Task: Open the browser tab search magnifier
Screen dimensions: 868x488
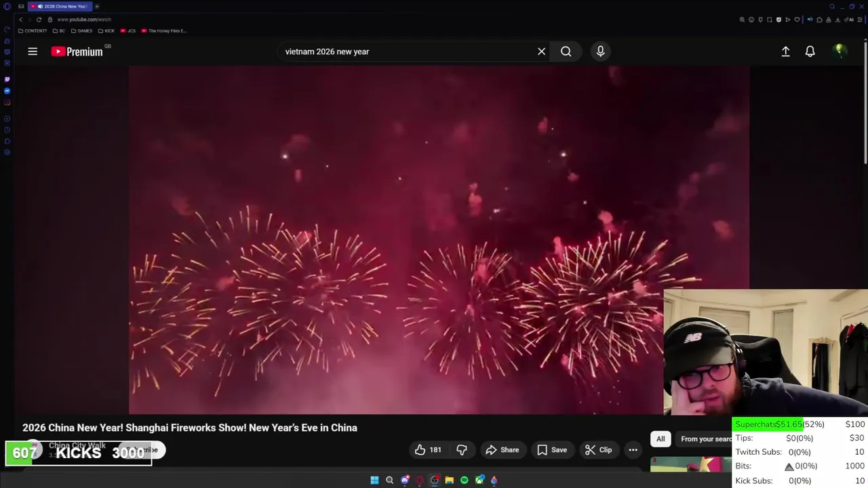Action: tap(832, 6)
